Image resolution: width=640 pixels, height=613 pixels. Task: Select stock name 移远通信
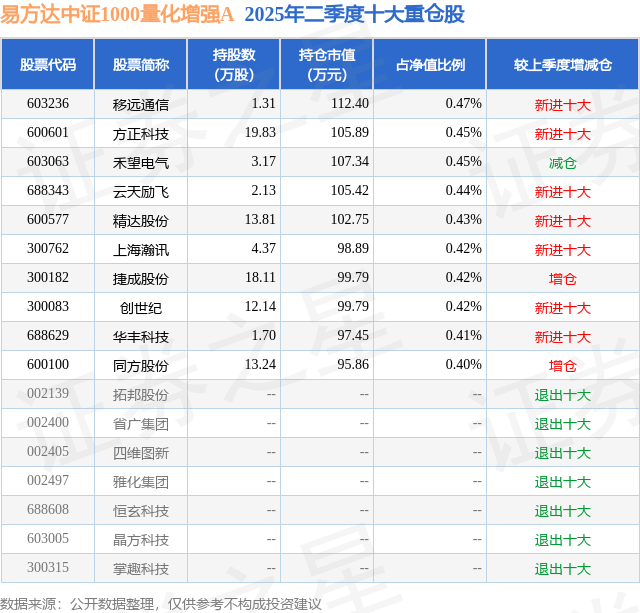pos(141,105)
